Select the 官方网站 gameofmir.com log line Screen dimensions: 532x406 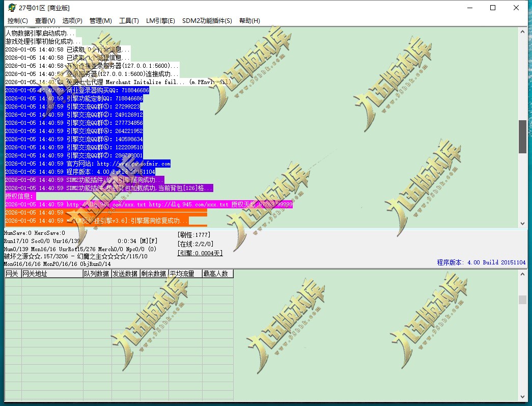pos(88,164)
